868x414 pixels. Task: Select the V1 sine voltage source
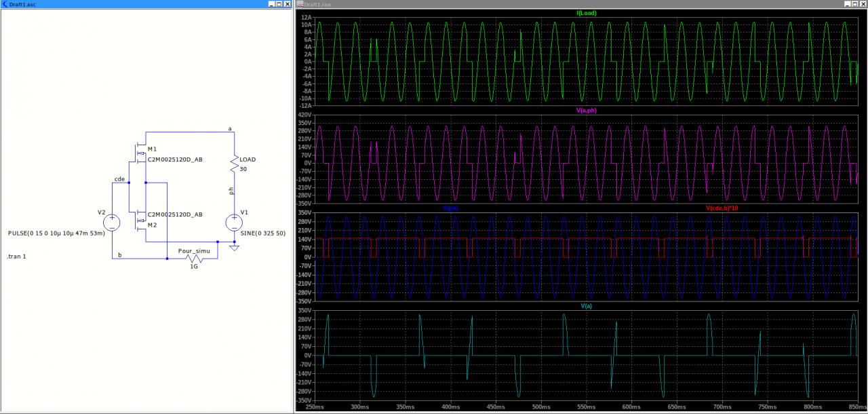click(234, 222)
